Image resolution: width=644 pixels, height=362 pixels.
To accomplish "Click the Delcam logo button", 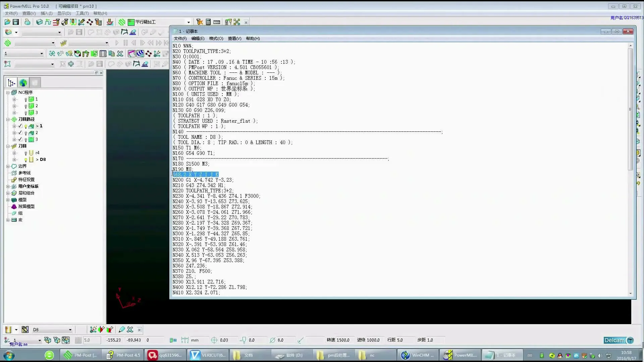I will tap(618, 340).
